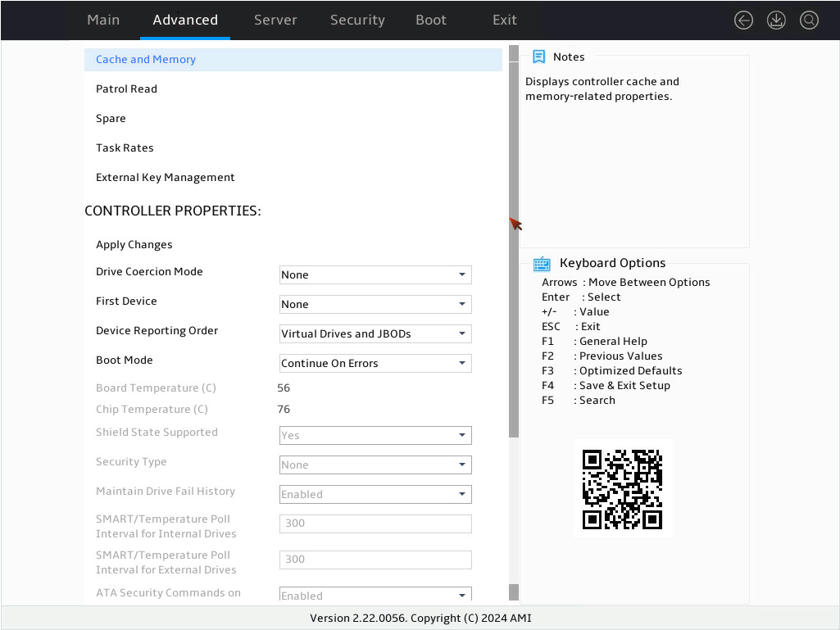The image size is (840, 630).
Task: Open the First Device dropdown
Action: pyautogui.click(x=375, y=304)
